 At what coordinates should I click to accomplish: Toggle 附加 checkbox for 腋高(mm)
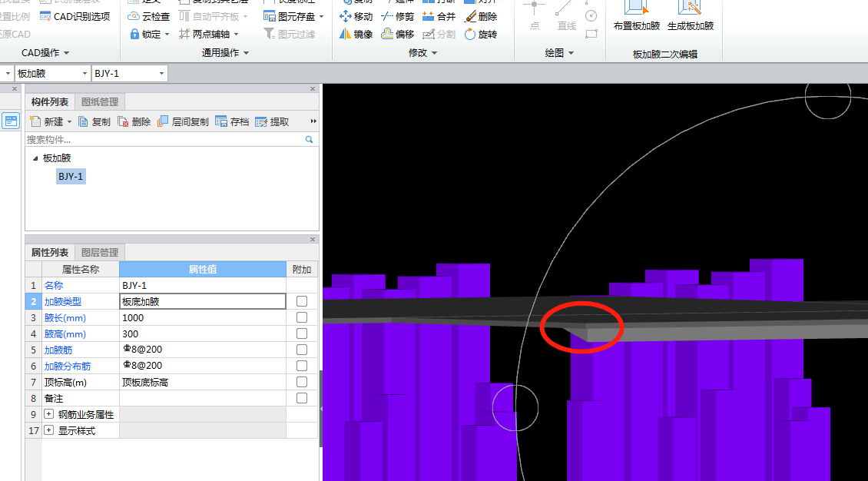click(302, 333)
